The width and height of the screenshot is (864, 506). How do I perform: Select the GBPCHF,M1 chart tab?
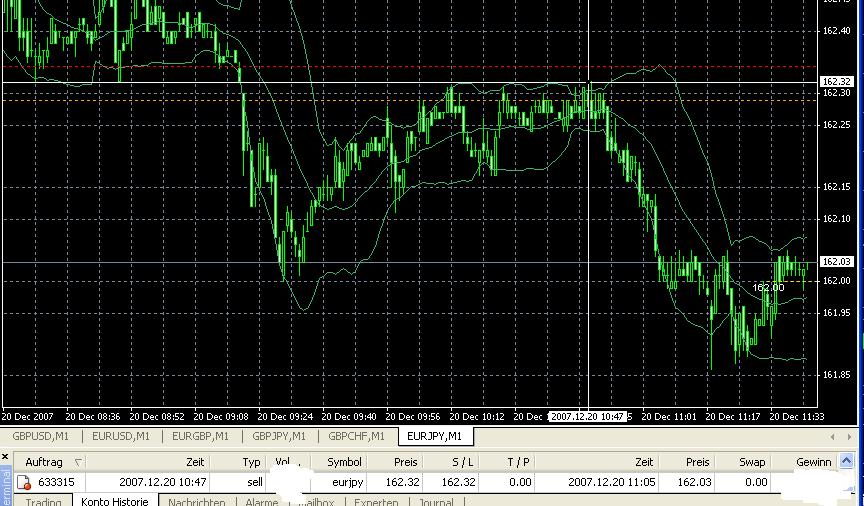coord(357,437)
